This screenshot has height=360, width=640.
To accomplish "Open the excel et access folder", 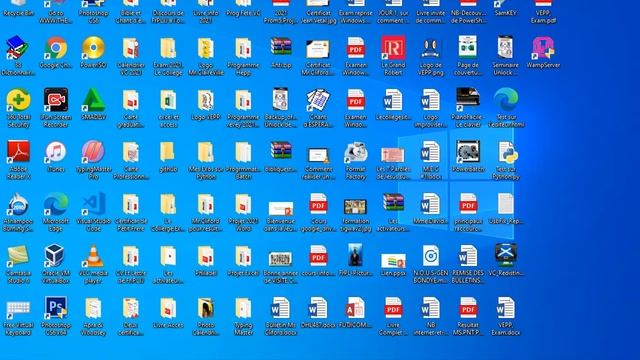I will [x=168, y=100].
